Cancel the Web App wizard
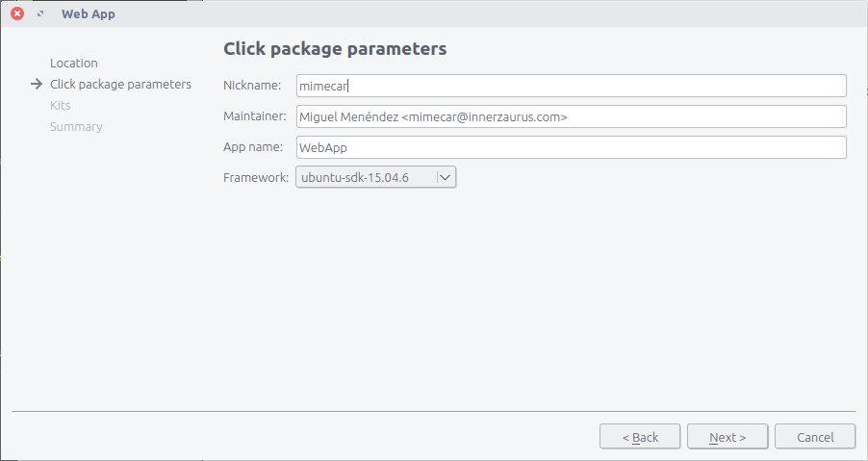The image size is (868, 461). point(815,437)
